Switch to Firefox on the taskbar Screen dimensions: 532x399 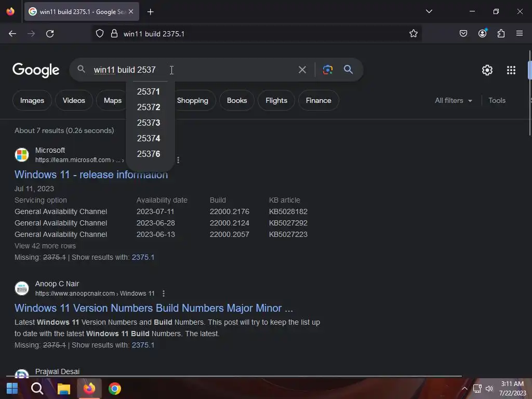(x=89, y=389)
